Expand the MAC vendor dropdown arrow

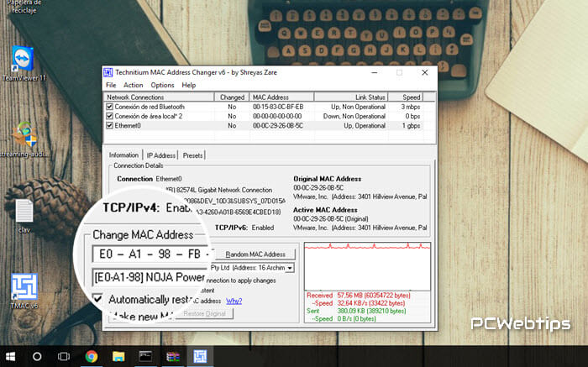coord(290,268)
